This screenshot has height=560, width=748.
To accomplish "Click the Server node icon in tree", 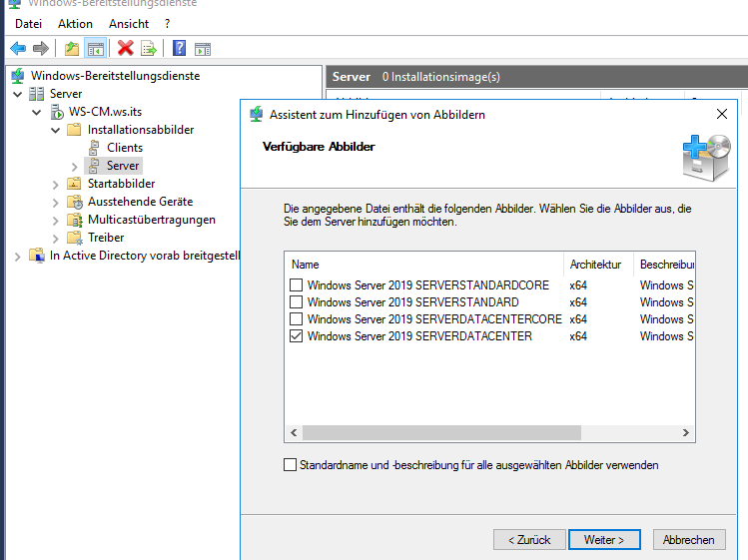I will pyautogui.click(x=36, y=94).
